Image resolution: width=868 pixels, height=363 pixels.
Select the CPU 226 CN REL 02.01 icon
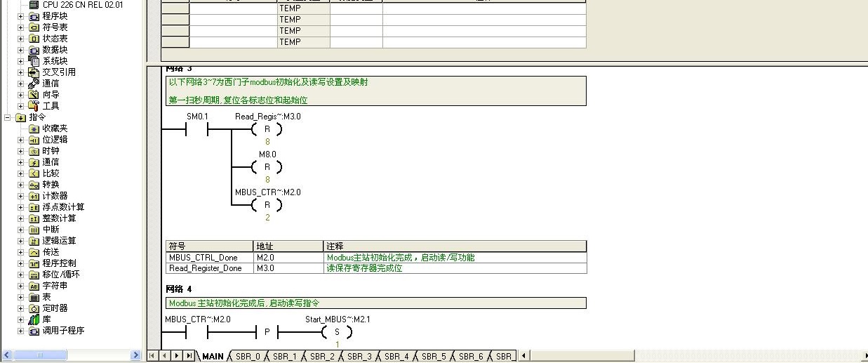[x=34, y=4]
